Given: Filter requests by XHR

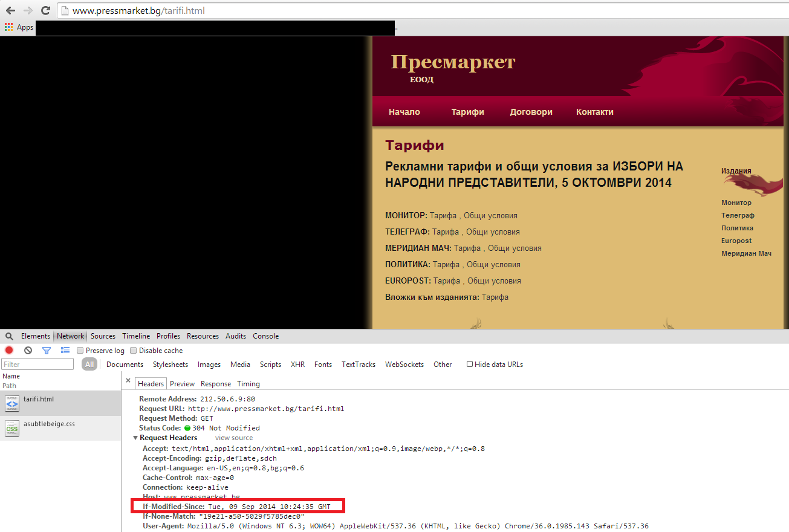Looking at the screenshot, I should coord(297,365).
